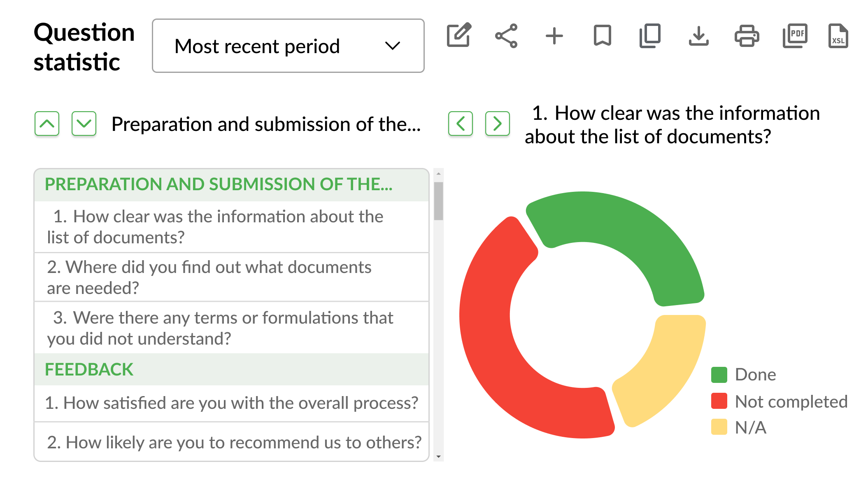This screenshot has height=478, width=868.
Task: Download the statistic report
Action: (x=698, y=36)
